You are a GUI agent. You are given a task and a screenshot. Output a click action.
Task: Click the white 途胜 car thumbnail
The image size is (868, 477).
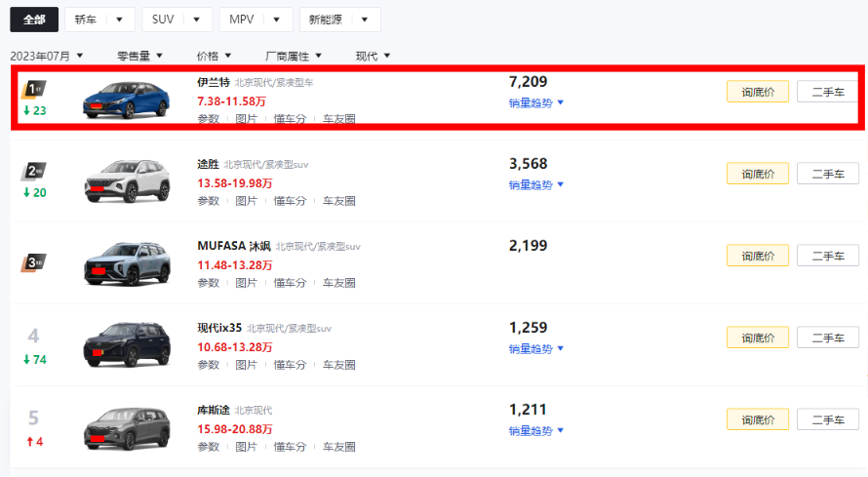click(127, 180)
